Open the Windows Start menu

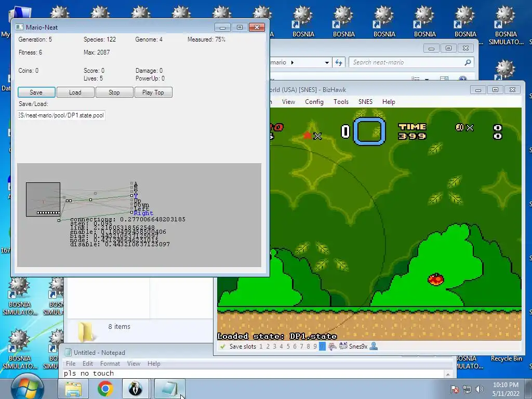tap(28, 388)
